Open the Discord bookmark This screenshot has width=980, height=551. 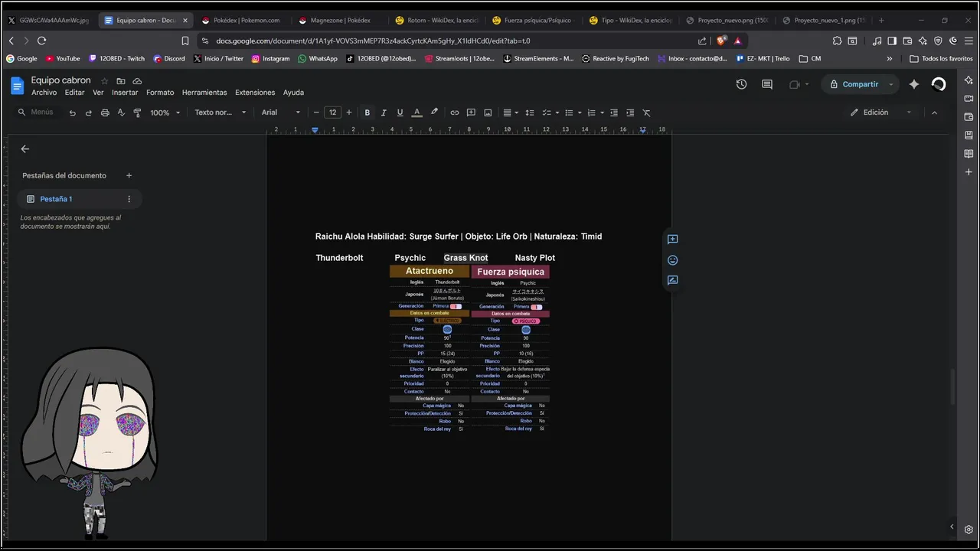click(169, 58)
